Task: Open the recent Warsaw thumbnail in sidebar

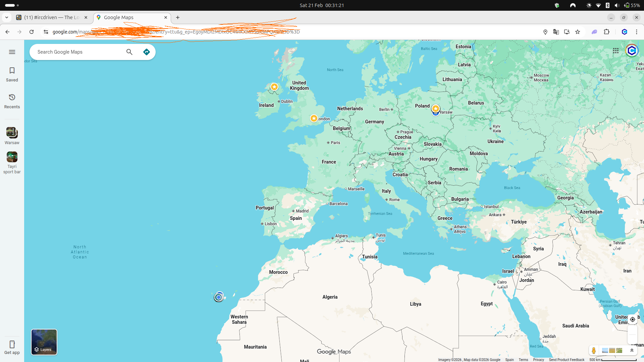Action: (x=12, y=133)
